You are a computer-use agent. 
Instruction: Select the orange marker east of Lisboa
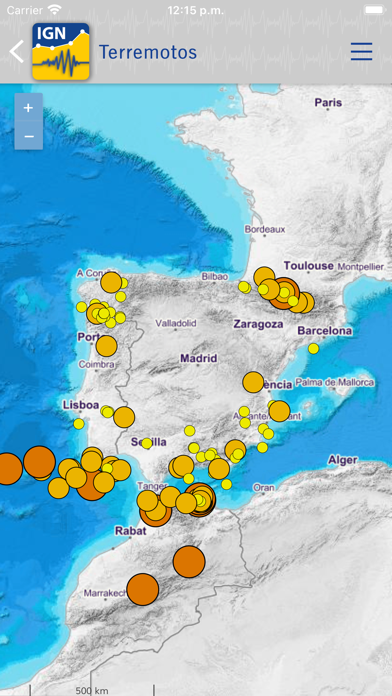tap(124, 417)
